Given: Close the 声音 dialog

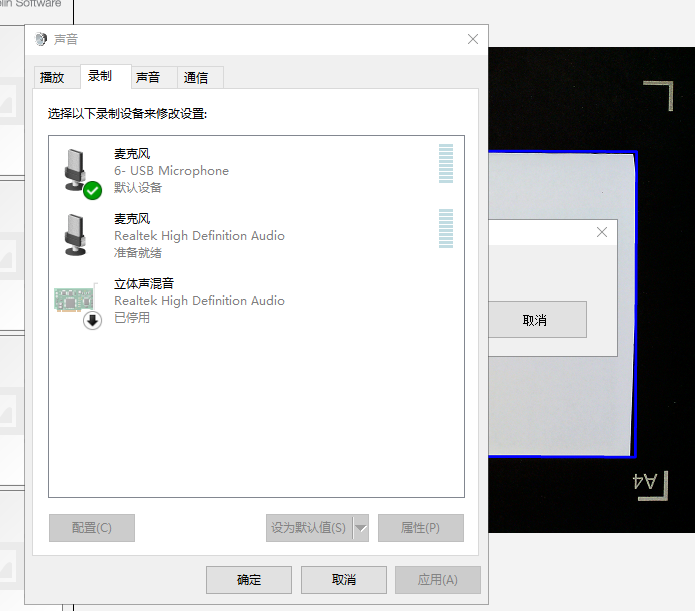Looking at the screenshot, I should tap(473, 39).
